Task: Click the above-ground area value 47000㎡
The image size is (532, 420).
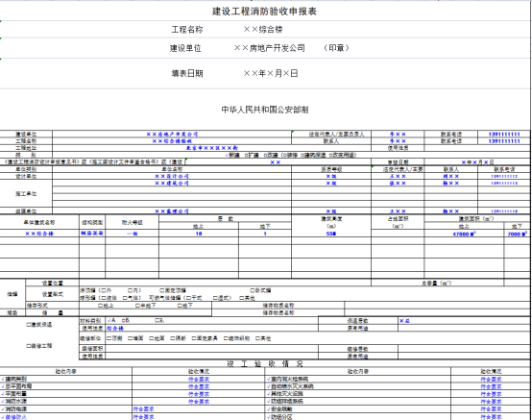Action: [464, 234]
